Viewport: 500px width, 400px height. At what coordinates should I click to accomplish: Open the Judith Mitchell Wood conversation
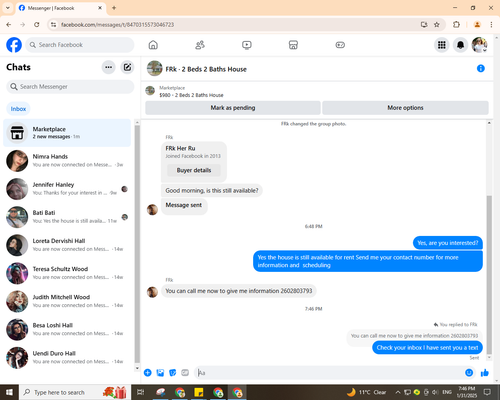67,301
